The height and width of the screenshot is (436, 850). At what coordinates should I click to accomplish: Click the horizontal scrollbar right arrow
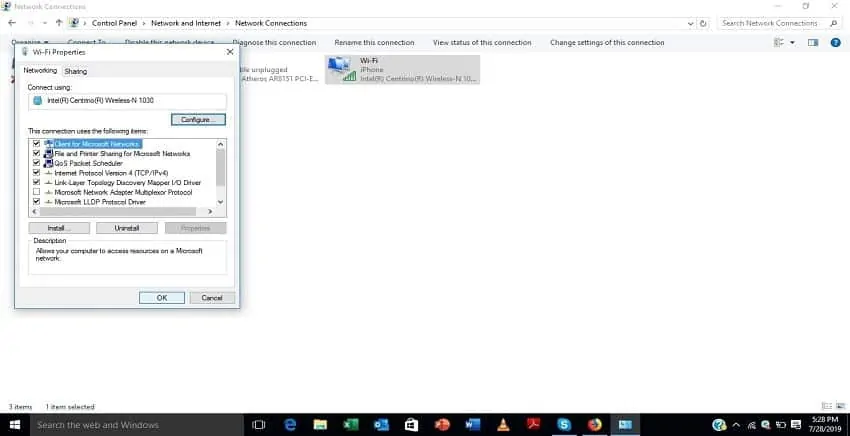click(210, 211)
